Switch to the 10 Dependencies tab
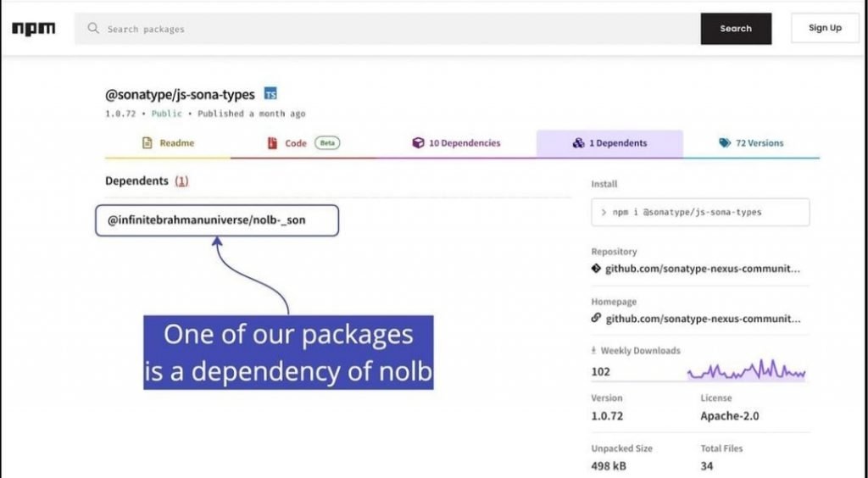868x478 pixels. (456, 143)
